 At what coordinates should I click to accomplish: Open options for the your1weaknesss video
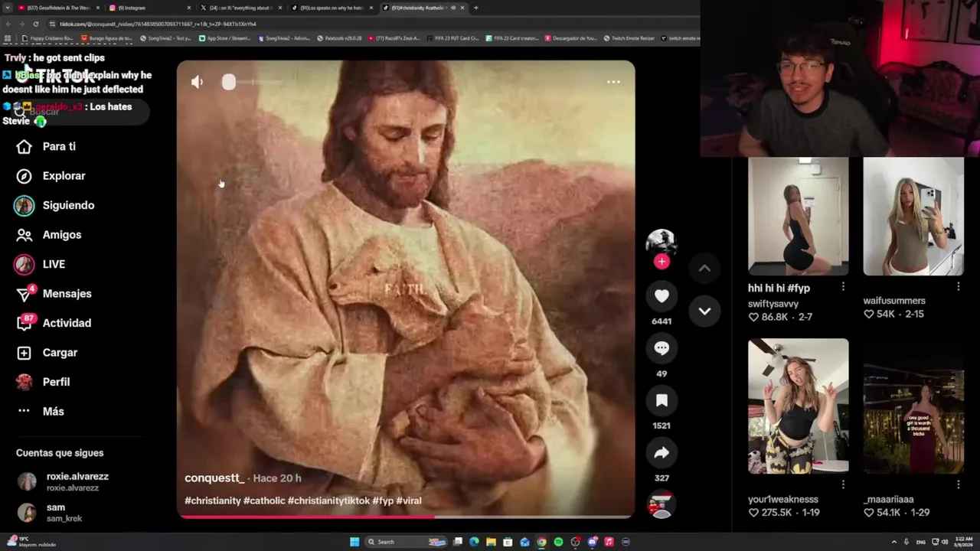843,484
